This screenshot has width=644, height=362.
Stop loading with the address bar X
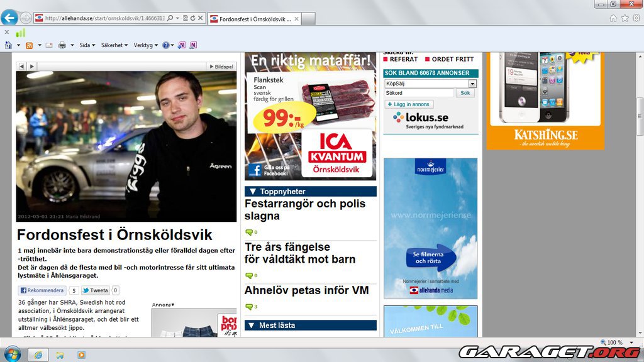[x=201, y=18]
